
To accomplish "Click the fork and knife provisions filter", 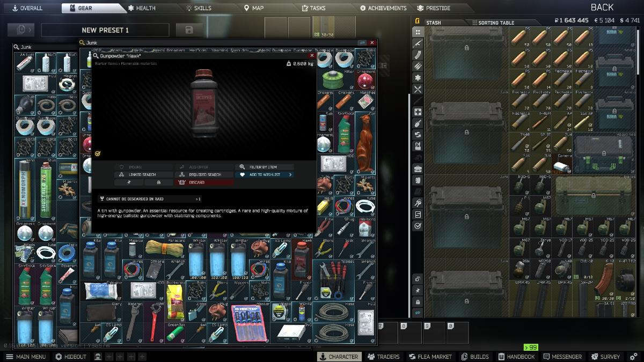I will 418,90.
